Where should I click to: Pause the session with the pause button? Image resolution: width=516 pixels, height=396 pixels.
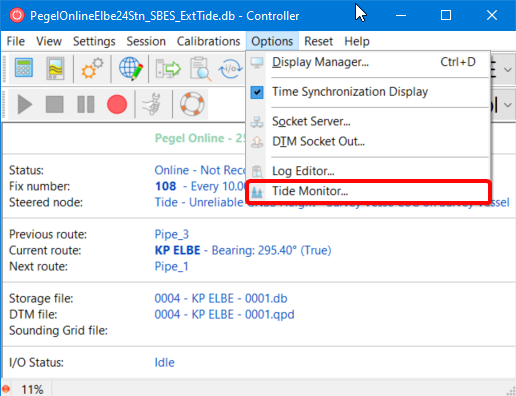[x=86, y=104]
